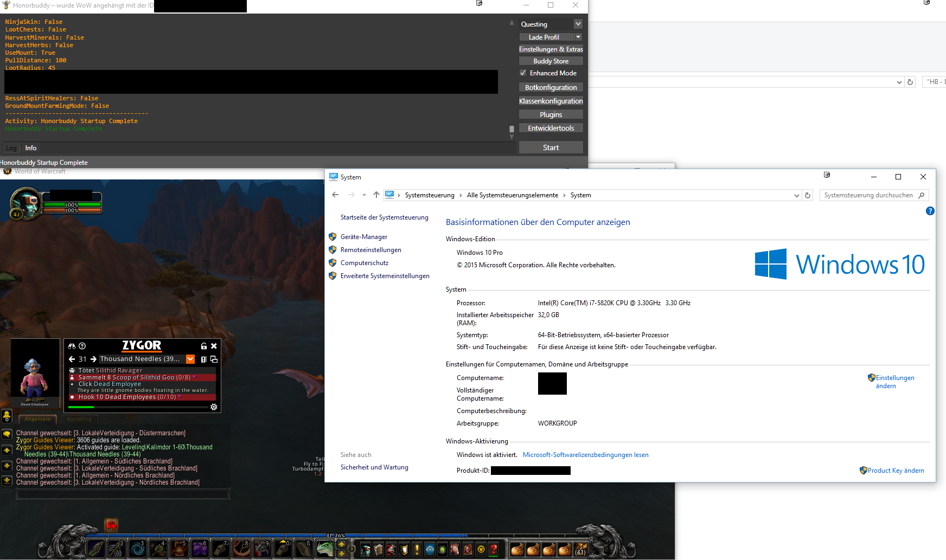
Task: Select the Tötet Silithid Ravager step
Action: pos(142,370)
